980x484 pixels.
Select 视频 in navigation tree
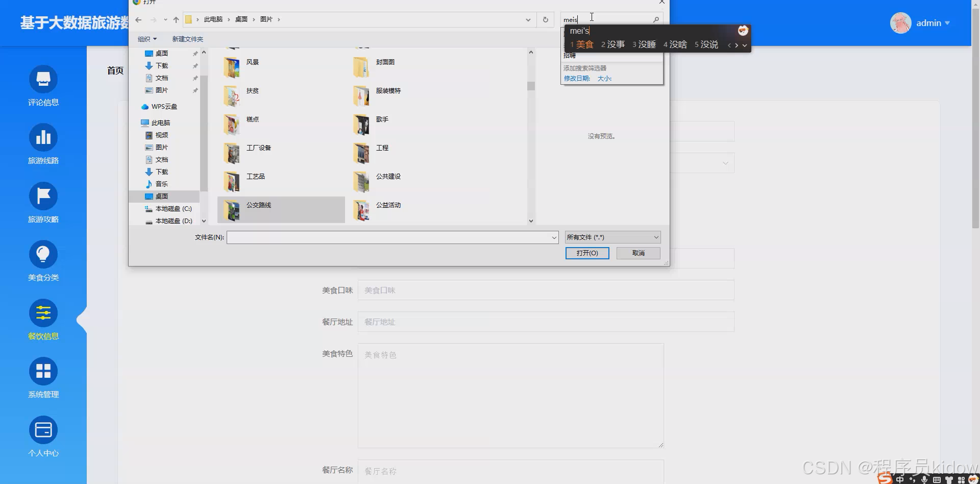coord(157,135)
